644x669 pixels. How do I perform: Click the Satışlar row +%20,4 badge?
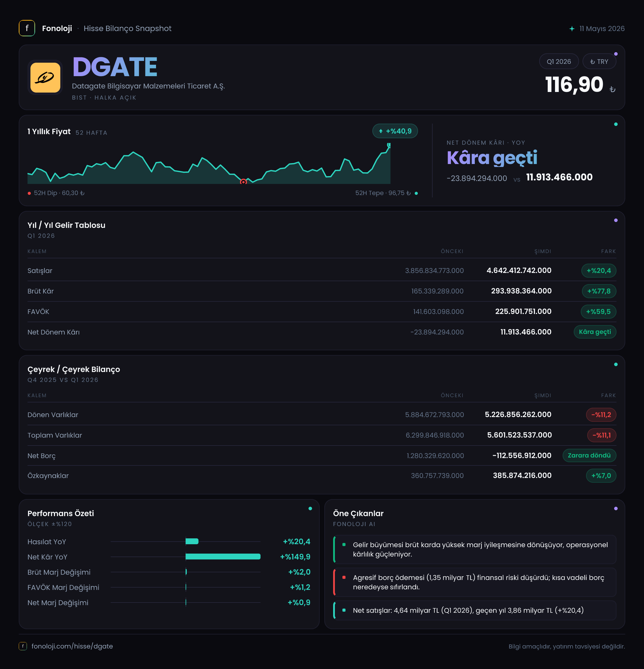(x=599, y=271)
